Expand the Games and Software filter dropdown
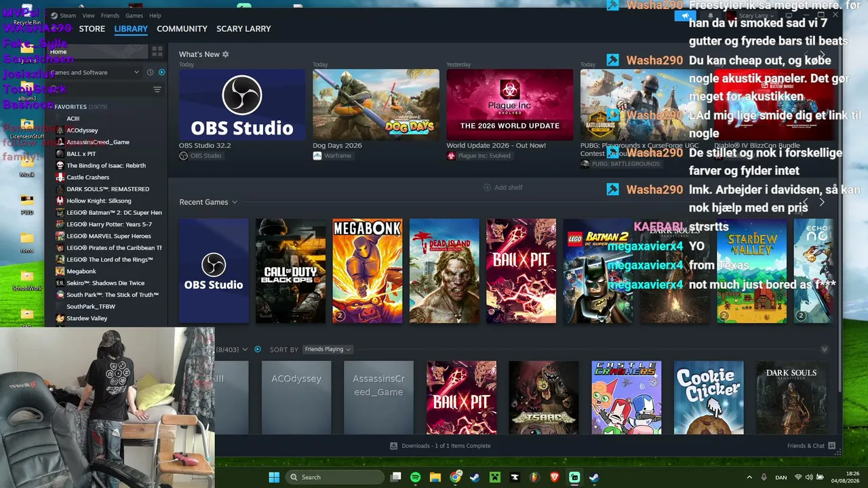 (x=94, y=73)
